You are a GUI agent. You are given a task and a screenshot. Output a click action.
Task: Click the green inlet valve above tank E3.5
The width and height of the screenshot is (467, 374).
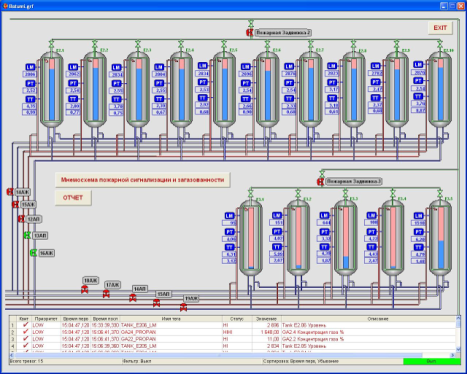click(440, 192)
